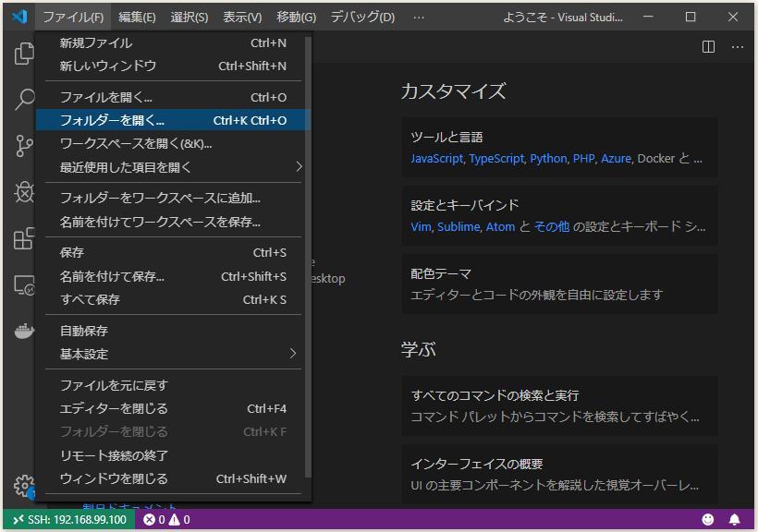The width and height of the screenshot is (758, 532).
Task: Open the Source Control view icon
Action: coord(23,145)
